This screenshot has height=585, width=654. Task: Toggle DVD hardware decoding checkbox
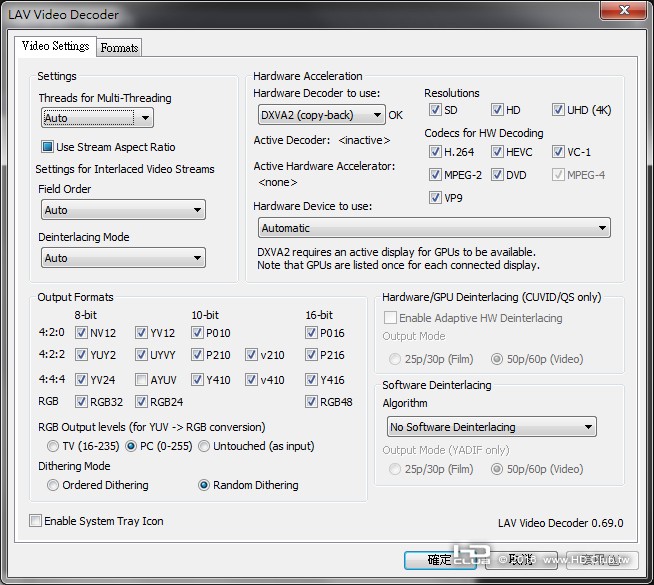(496, 174)
